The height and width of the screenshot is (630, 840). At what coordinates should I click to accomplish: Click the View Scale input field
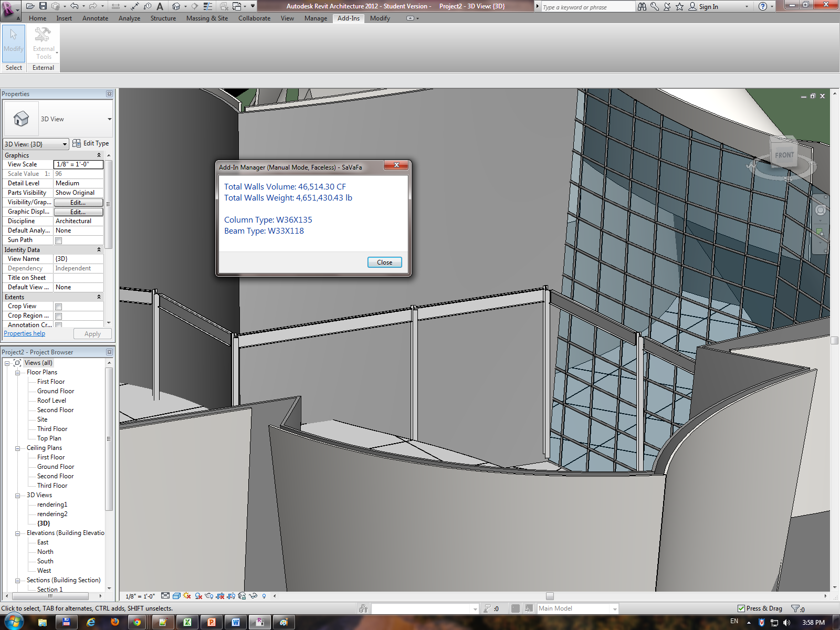(x=79, y=164)
